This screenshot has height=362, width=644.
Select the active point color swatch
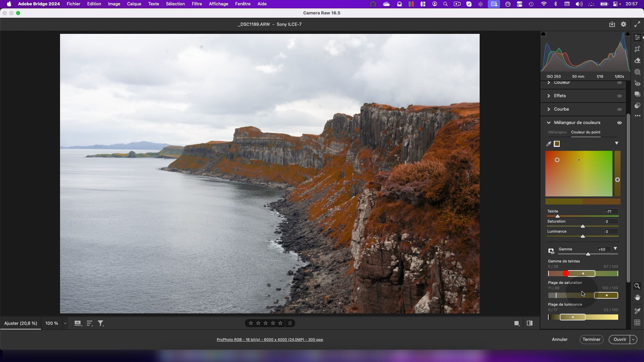point(557,144)
